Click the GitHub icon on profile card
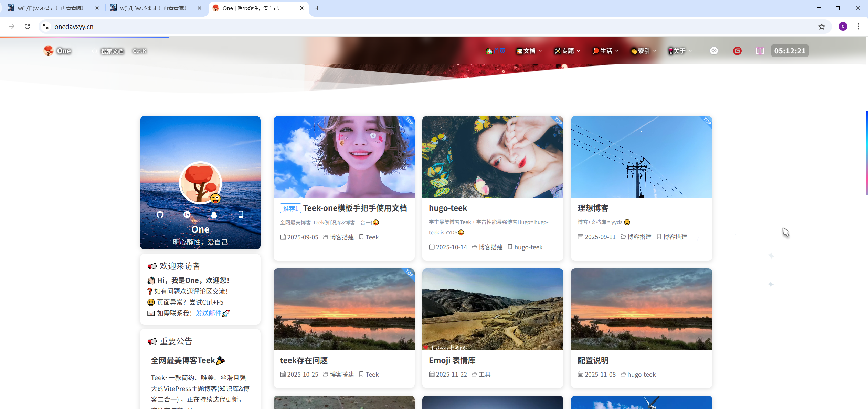868x409 pixels. (160, 215)
